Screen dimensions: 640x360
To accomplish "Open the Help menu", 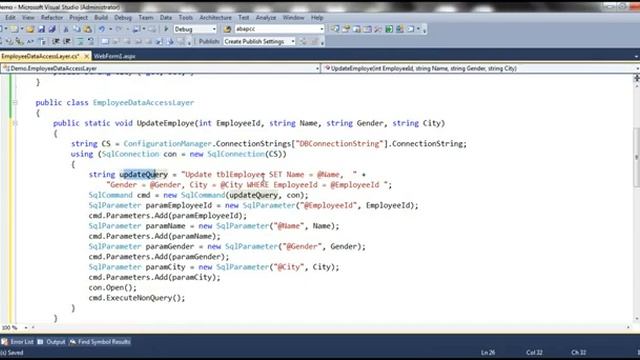I will coord(317,18).
